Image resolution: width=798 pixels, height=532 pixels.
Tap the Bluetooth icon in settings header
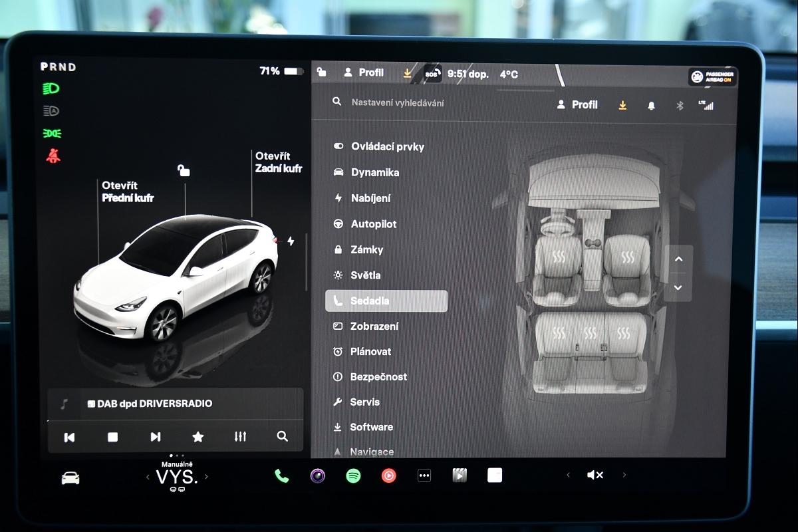[680, 105]
